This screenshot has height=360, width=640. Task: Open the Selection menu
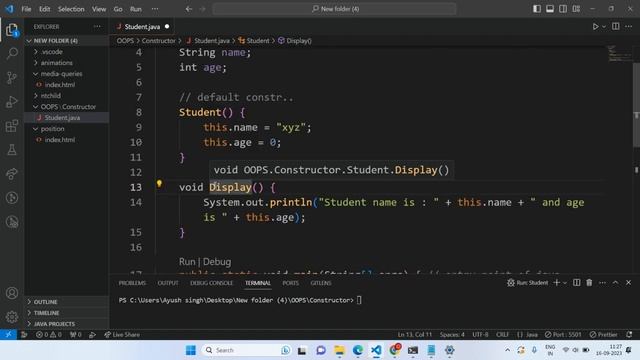click(71, 9)
